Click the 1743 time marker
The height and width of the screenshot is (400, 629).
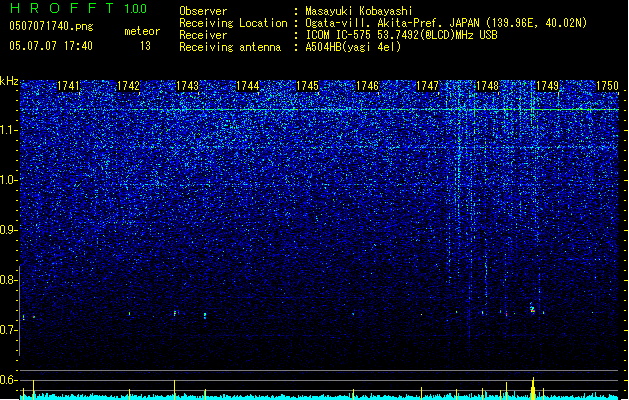[x=188, y=86]
